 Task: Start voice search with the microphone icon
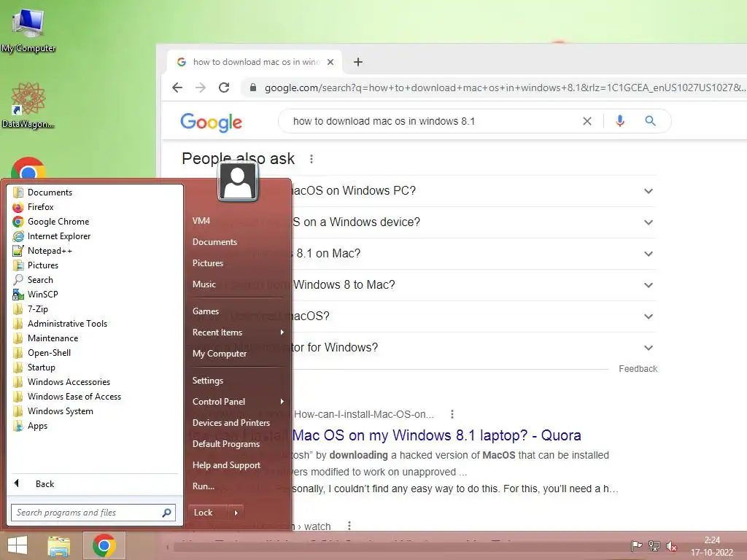(x=620, y=121)
